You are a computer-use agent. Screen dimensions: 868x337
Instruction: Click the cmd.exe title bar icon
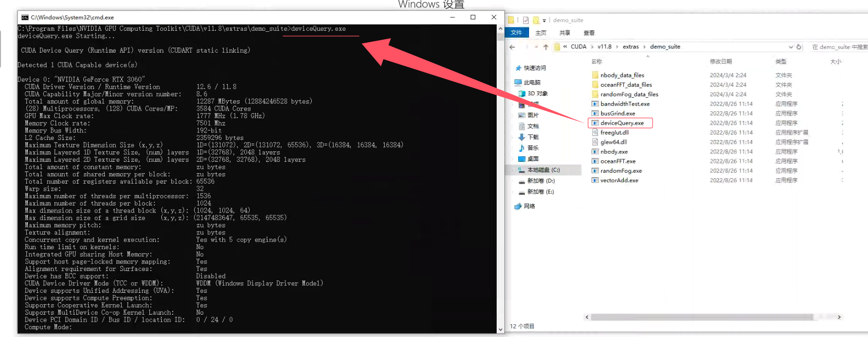click(x=25, y=17)
